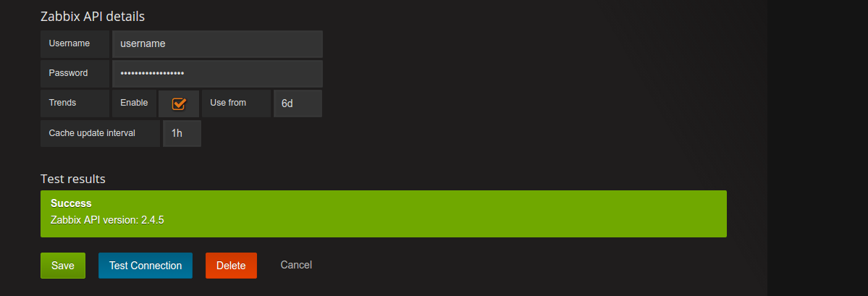
Task: Click the Username input field
Action: [x=217, y=43]
